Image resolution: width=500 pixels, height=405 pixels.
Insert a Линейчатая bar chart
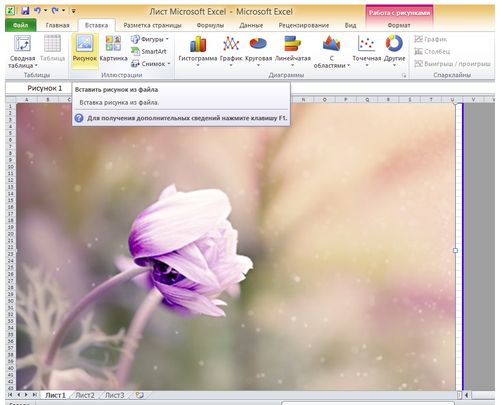(293, 51)
